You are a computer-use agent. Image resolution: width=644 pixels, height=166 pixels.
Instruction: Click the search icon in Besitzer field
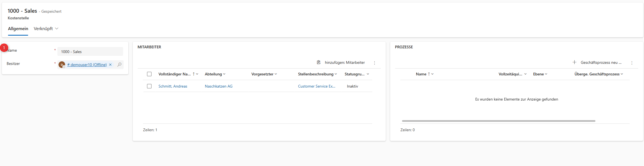click(119, 65)
